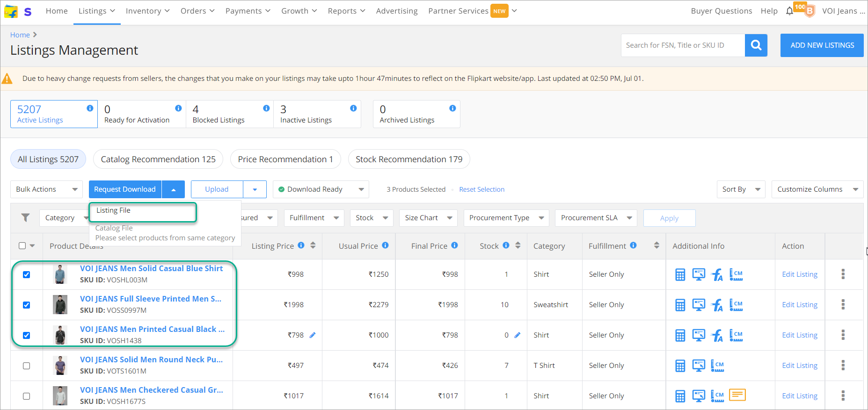Screen dimensions: 868x410
Task: Open thumbnail of Checkered Casual shirt
Action: click(x=60, y=396)
